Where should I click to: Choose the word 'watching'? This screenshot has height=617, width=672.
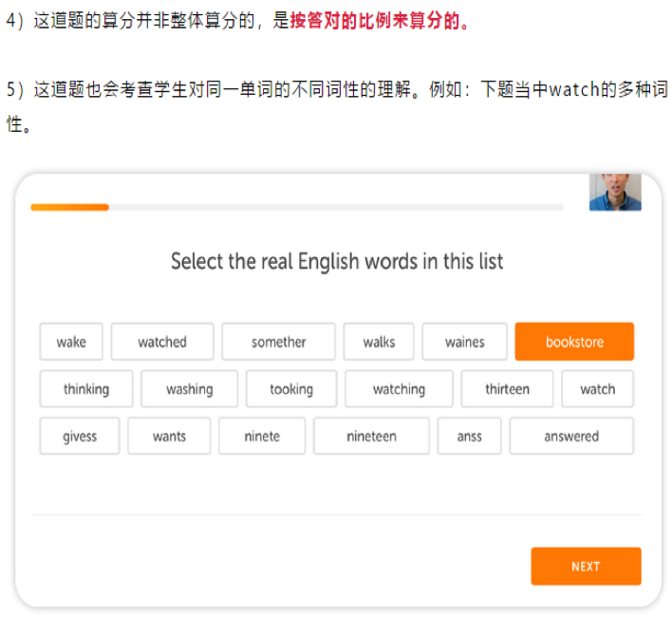(399, 388)
